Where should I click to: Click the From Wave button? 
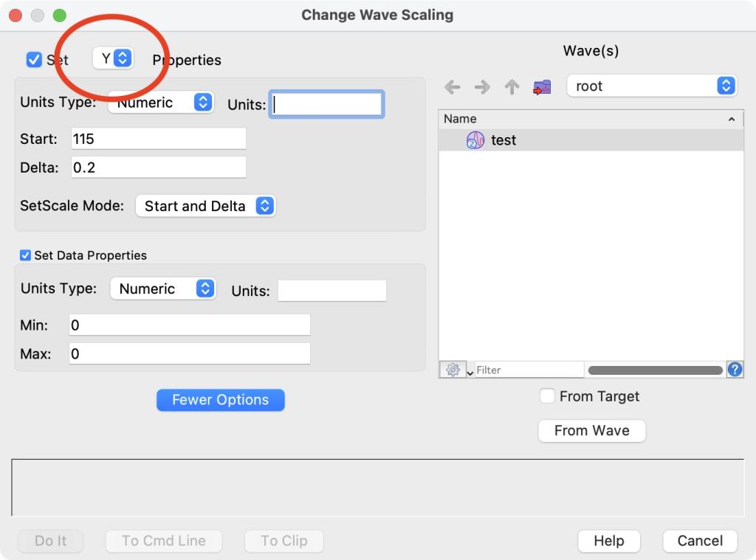pyautogui.click(x=591, y=430)
